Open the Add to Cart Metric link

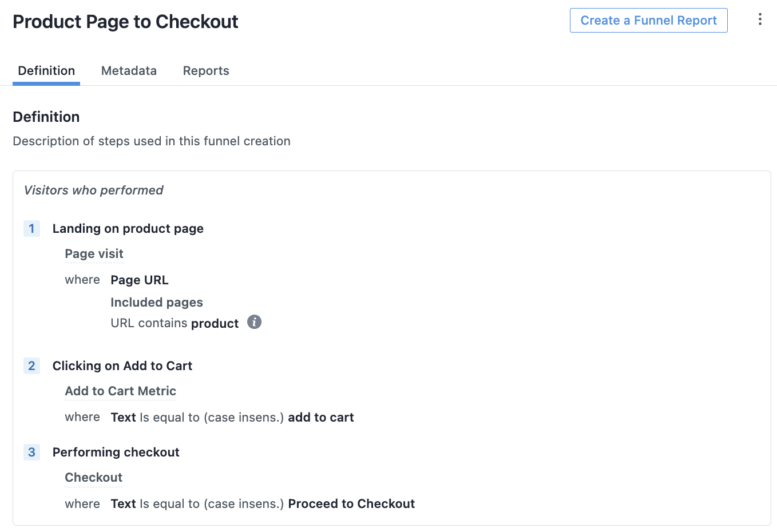point(120,391)
